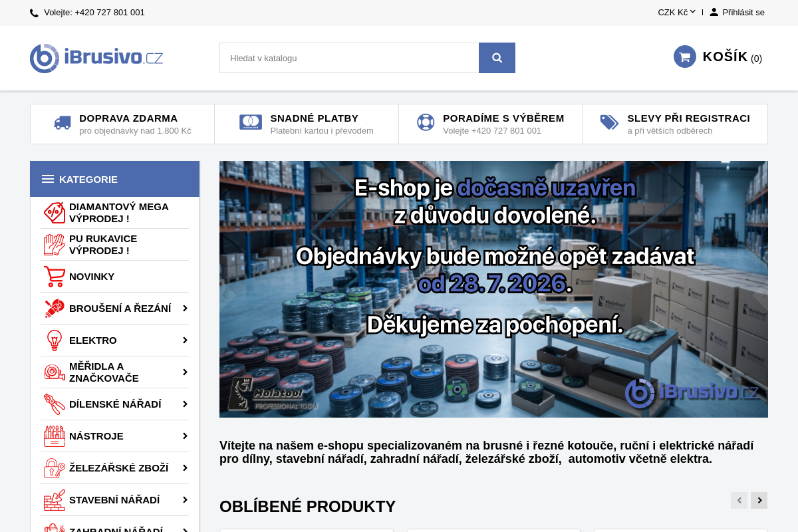Click the Oblíbené produkty heading
Image resolution: width=798 pixels, height=532 pixels.
(307, 507)
